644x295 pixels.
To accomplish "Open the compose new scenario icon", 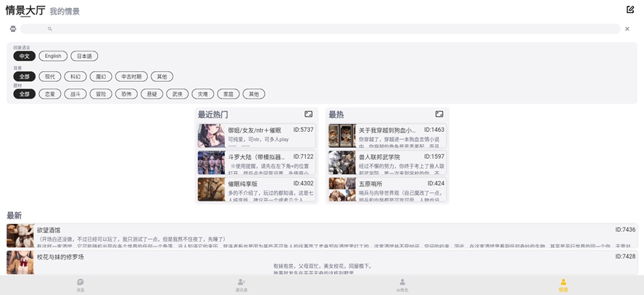I will [x=630, y=9].
